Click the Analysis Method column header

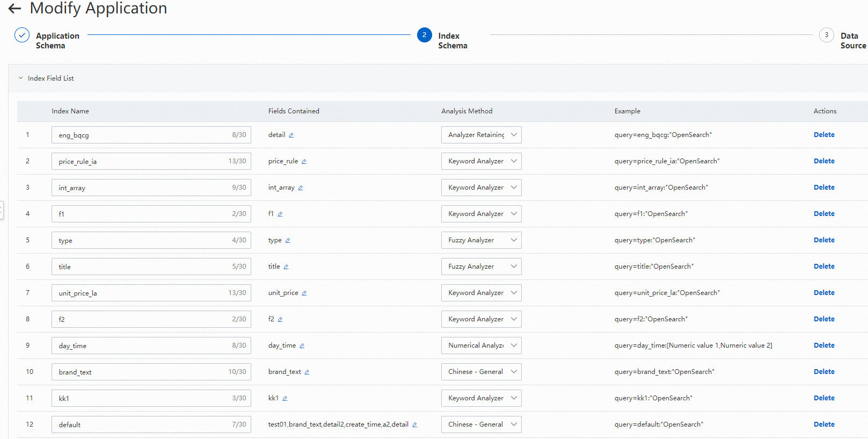coord(467,111)
